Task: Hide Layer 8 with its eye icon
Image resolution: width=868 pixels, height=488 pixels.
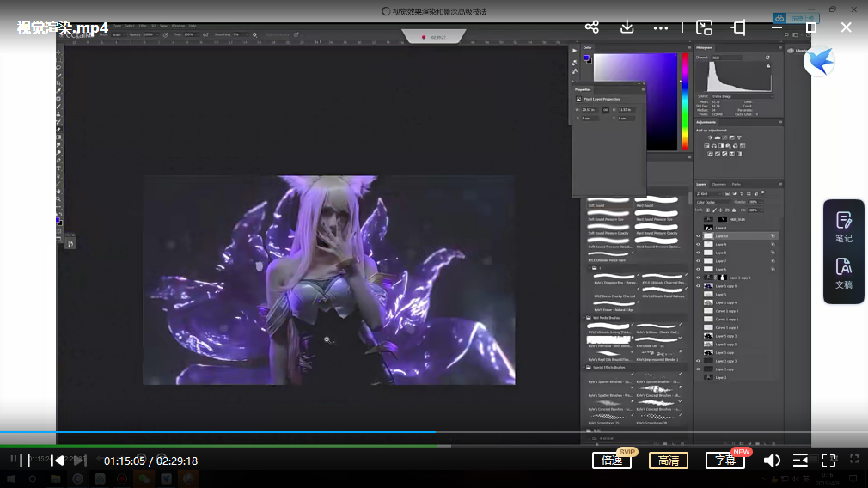Action: pyautogui.click(x=698, y=253)
